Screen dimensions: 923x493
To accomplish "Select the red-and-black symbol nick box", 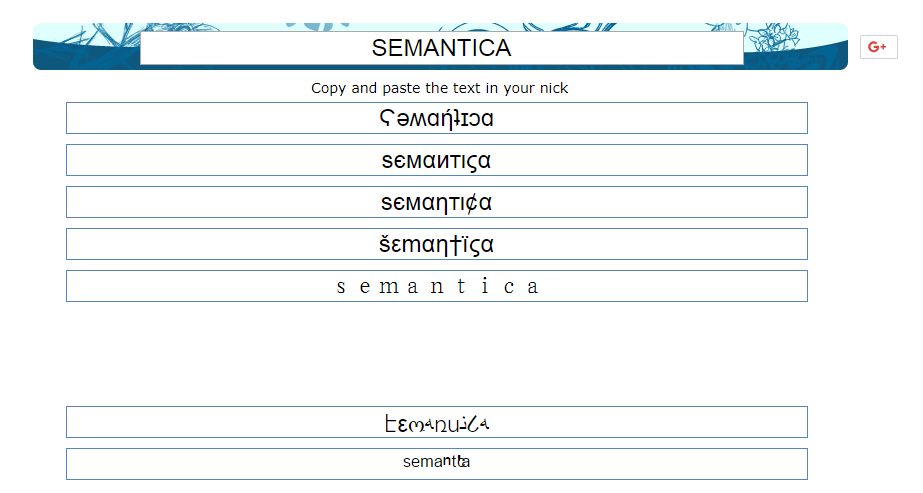I will click(x=436, y=422).
